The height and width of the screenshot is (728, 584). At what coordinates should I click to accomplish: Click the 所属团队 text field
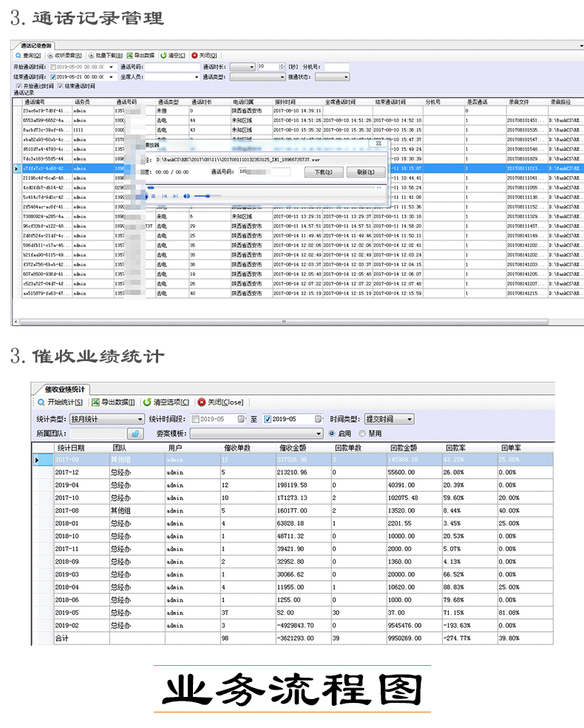[x=98, y=434]
